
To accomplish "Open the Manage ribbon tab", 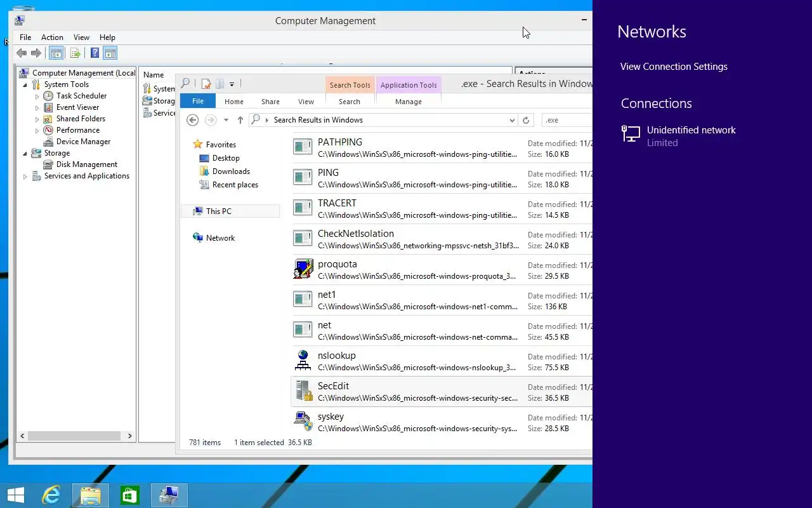I will click(x=409, y=102).
